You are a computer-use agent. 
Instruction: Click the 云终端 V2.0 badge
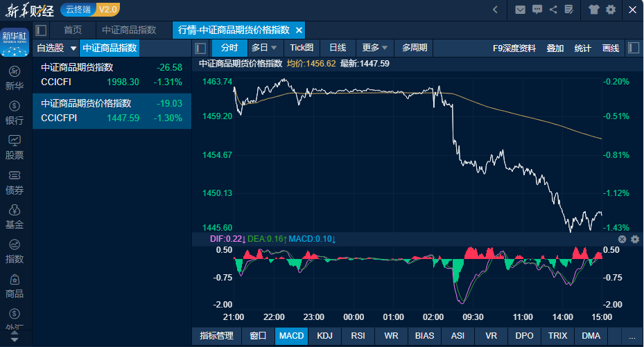[x=90, y=10]
